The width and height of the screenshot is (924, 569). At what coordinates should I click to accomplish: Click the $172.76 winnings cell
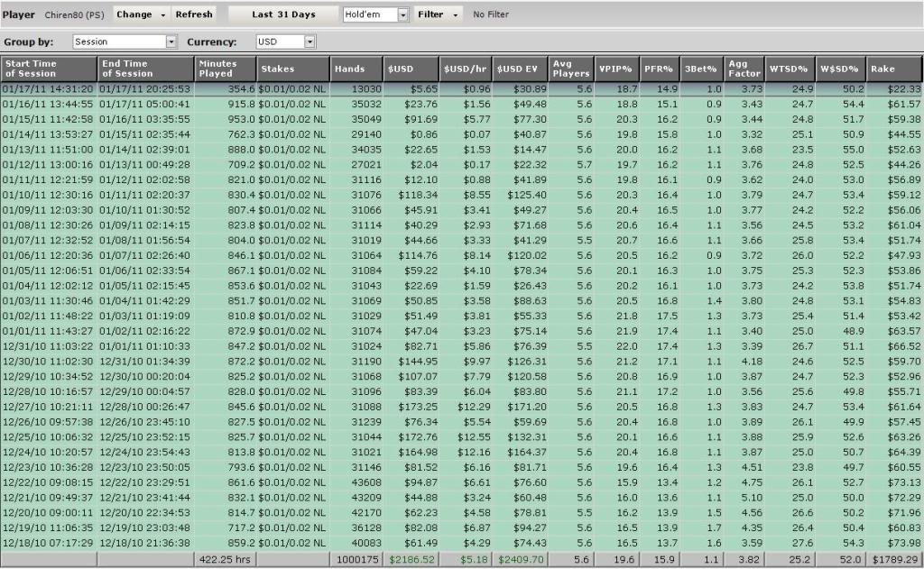coord(411,437)
